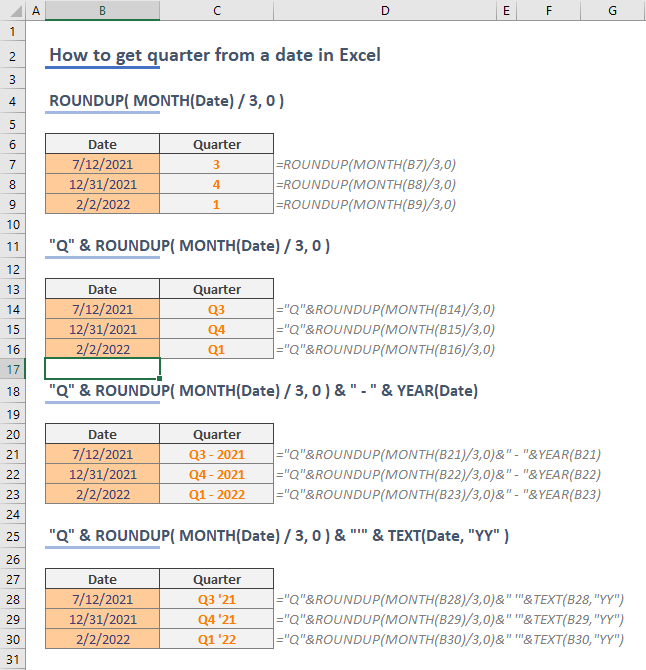Select quarter value 3 in row 7
This screenshot has width=646, height=670.
point(217,164)
